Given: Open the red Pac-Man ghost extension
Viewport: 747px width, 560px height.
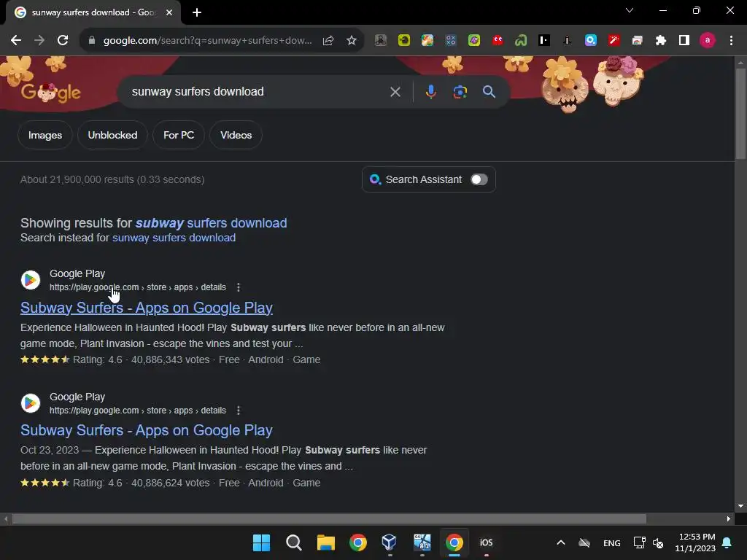Looking at the screenshot, I should tap(498, 41).
